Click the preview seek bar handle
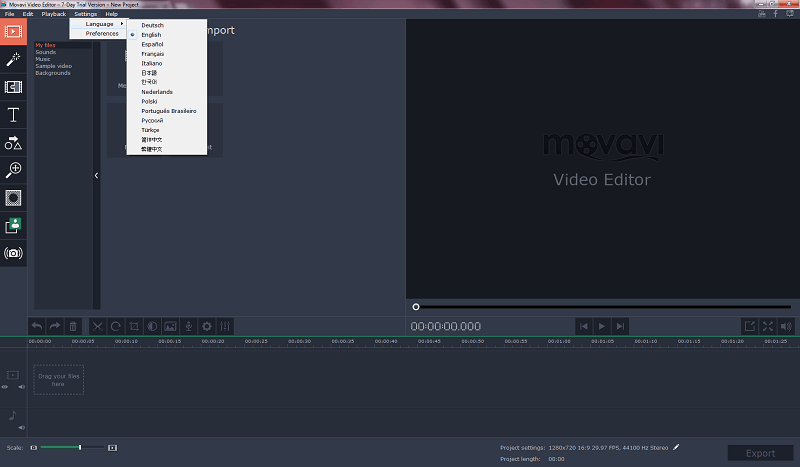 416,307
